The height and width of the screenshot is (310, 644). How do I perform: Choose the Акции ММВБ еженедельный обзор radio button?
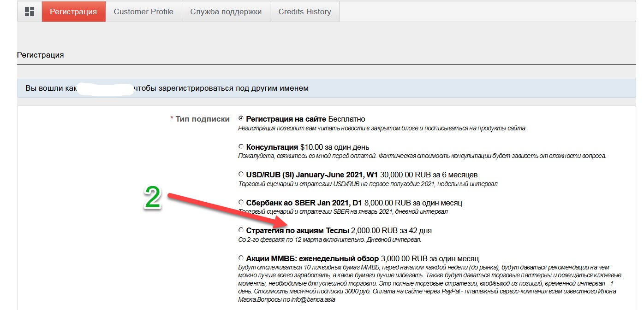tap(241, 258)
